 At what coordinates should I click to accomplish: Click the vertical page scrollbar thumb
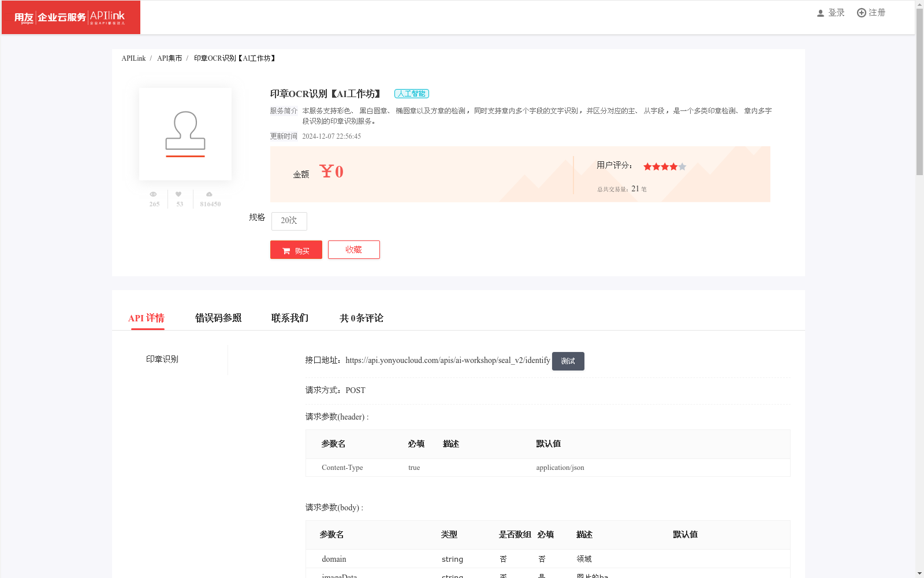pyautogui.click(x=919, y=92)
